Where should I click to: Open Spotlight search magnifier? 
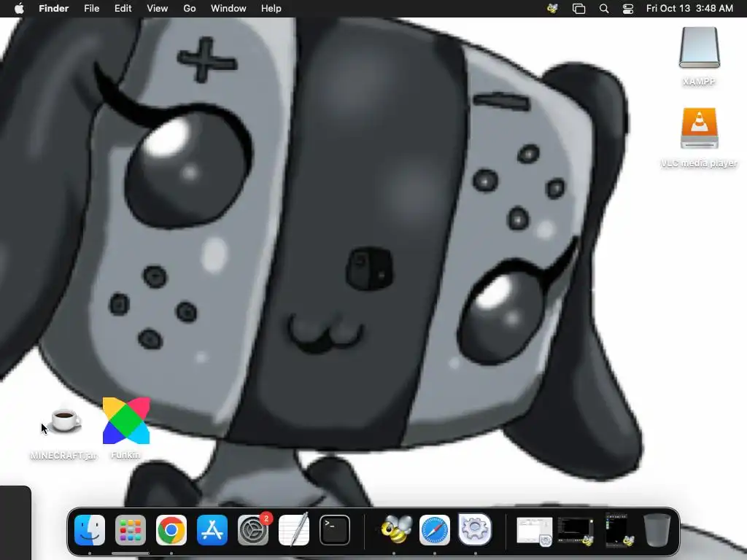coord(604,9)
